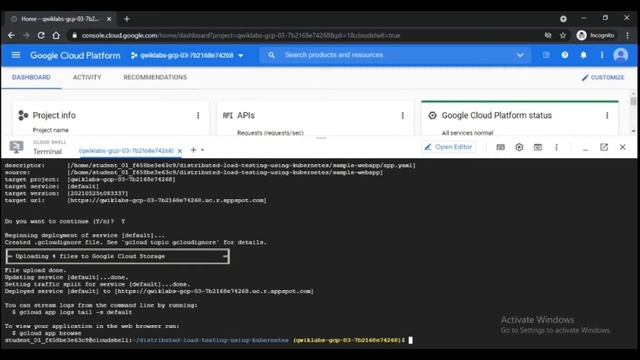Screen dimensions: 640x360
Task: Click 'All services normal' status text
Action: point(467,133)
